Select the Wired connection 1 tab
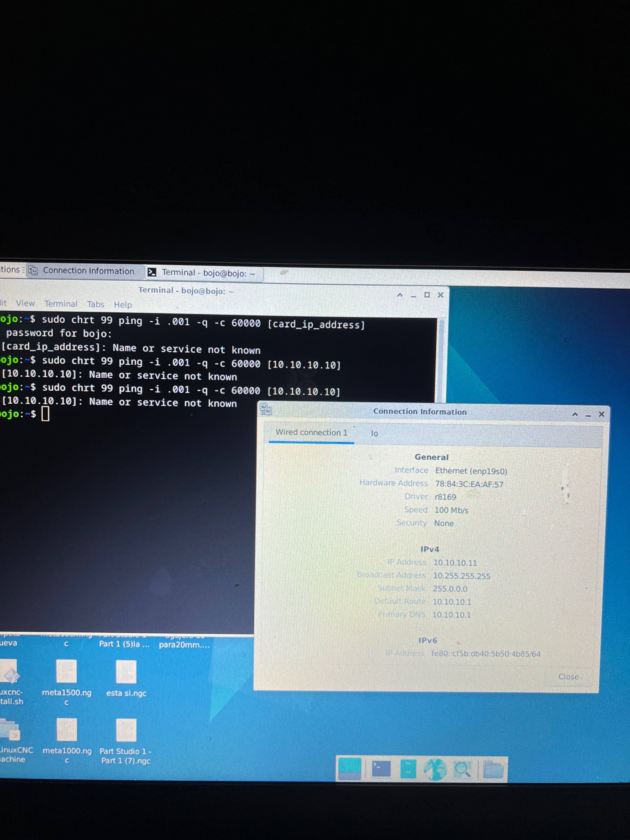 click(311, 433)
